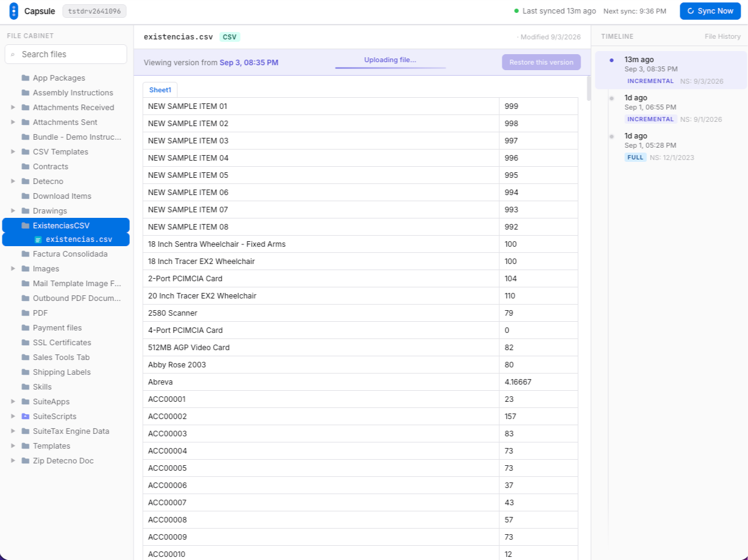The width and height of the screenshot is (748, 560).
Task: Click the cell 2-Port PCIMCIA Card
Action: (x=321, y=279)
